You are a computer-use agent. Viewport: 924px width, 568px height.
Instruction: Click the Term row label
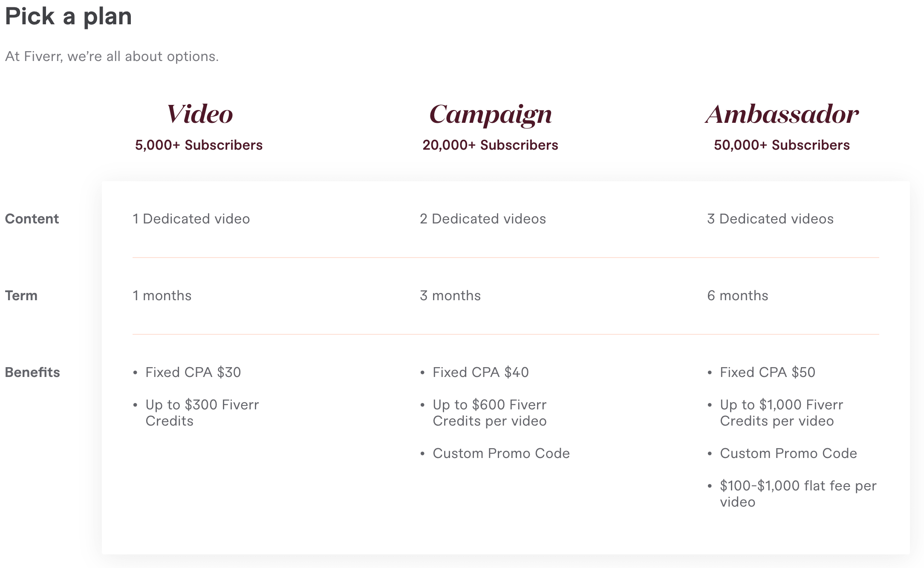pos(21,296)
